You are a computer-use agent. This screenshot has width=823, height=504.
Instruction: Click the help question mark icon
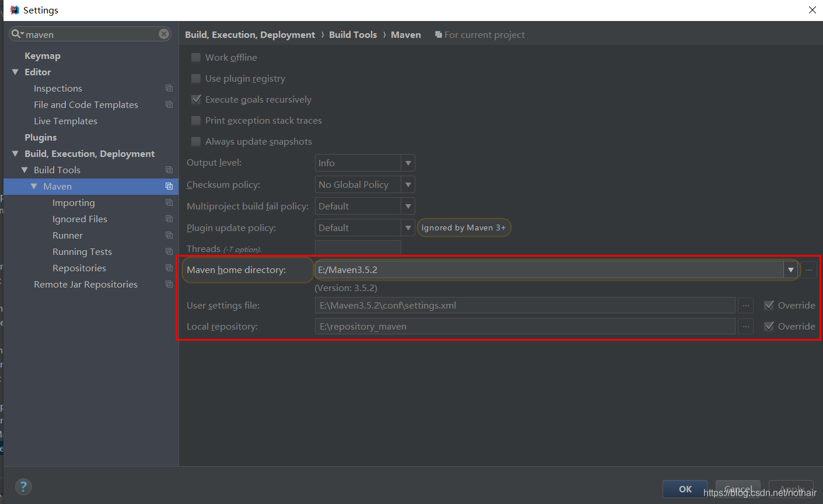[x=23, y=487]
